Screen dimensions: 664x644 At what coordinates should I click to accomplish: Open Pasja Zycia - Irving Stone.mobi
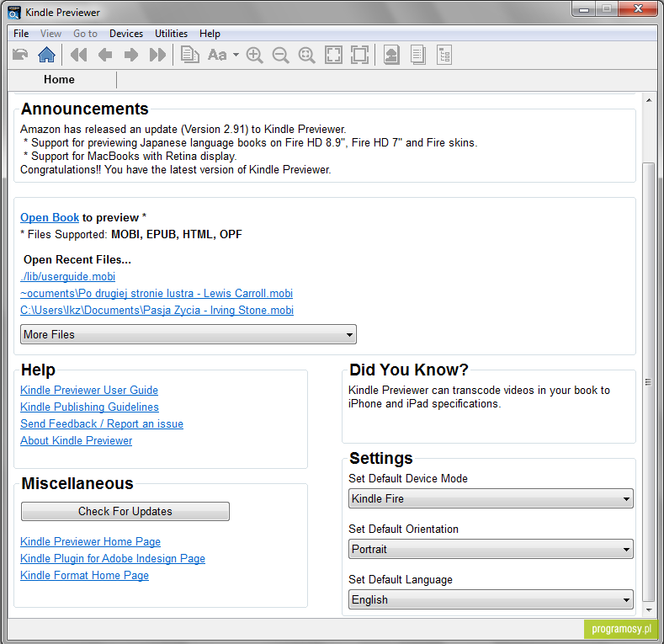(157, 311)
